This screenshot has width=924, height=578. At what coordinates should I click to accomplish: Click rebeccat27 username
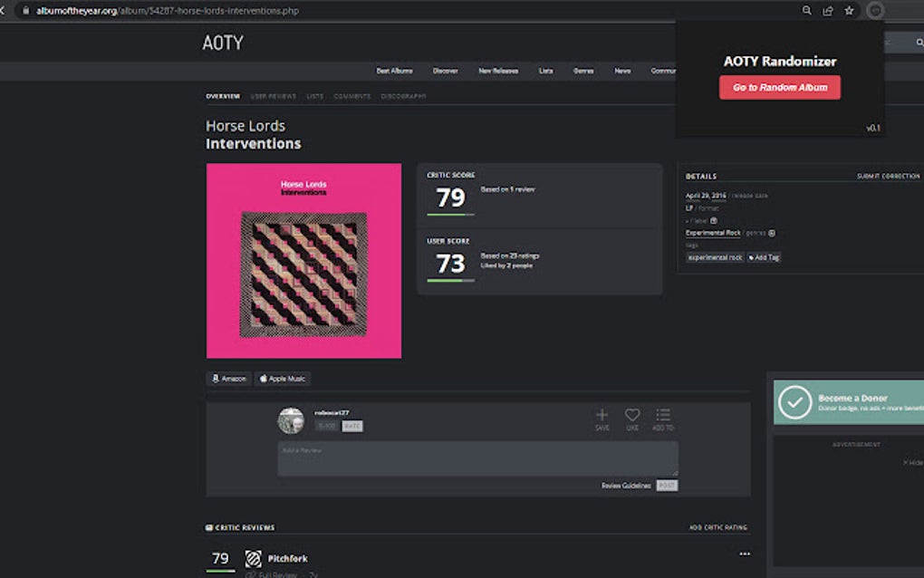(x=332, y=412)
